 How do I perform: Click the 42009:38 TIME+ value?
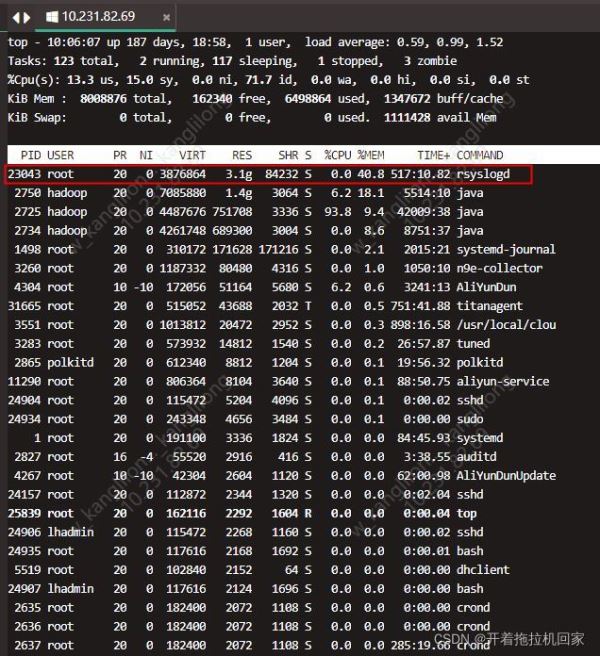pyautogui.click(x=423, y=212)
